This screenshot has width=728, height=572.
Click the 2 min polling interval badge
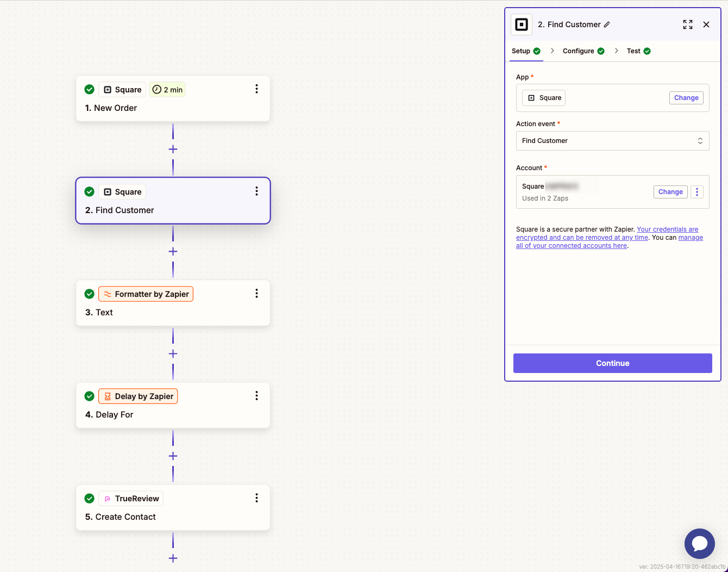167,90
